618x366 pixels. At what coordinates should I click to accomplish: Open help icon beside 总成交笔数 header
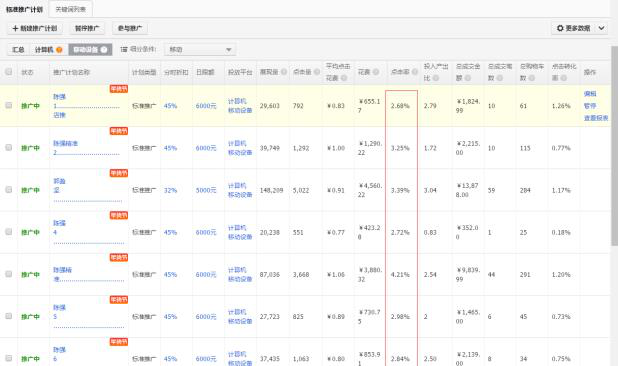click(500, 78)
